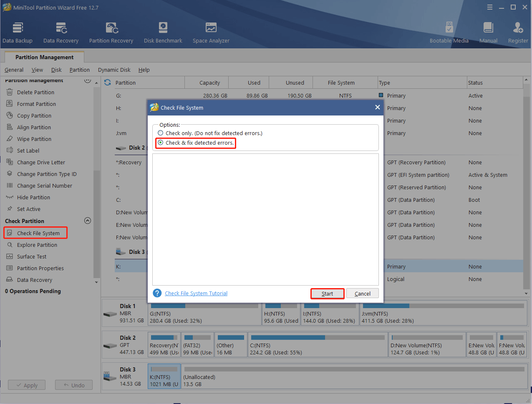This screenshot has height=404, width=532.
Task: Create Bootable Media
Action: [x=449, y=33]
